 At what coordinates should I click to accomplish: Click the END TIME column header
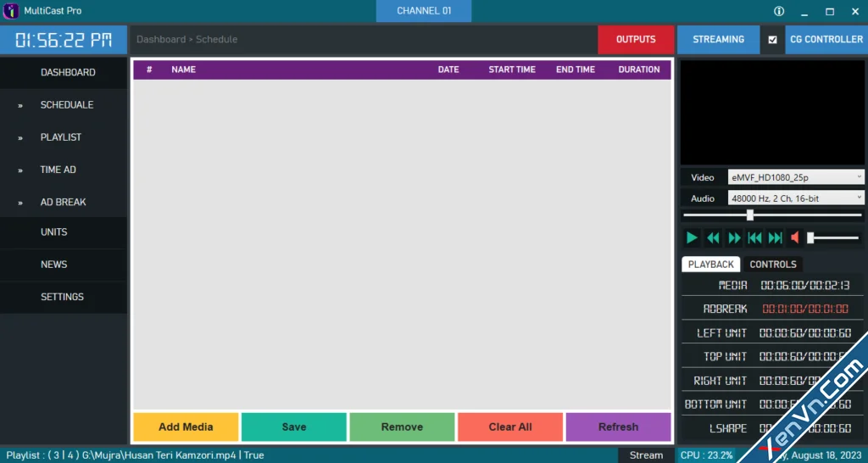(x=576, y=70)
